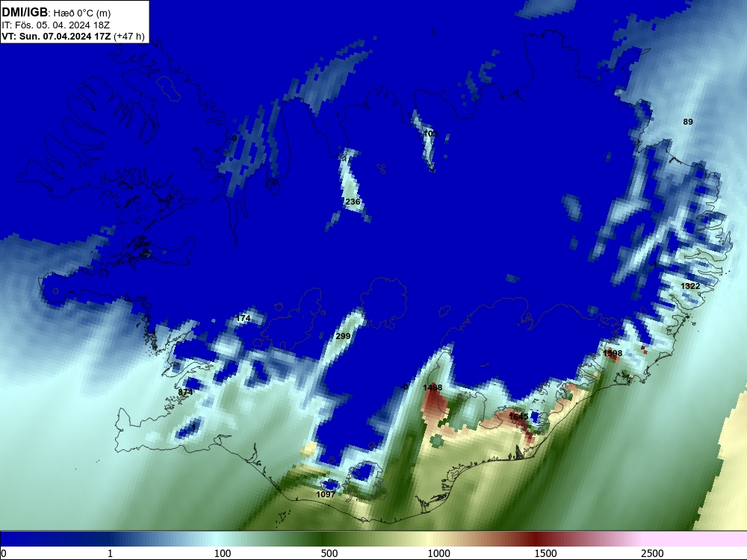747x560 pixels.
Task: Click the 103 value on the map
Action: pos(430,134)
